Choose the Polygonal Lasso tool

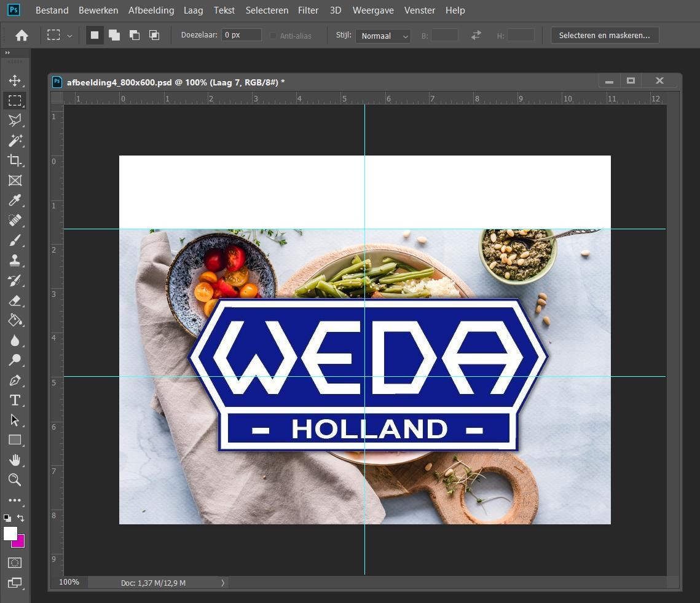click(x=15, y=120)
